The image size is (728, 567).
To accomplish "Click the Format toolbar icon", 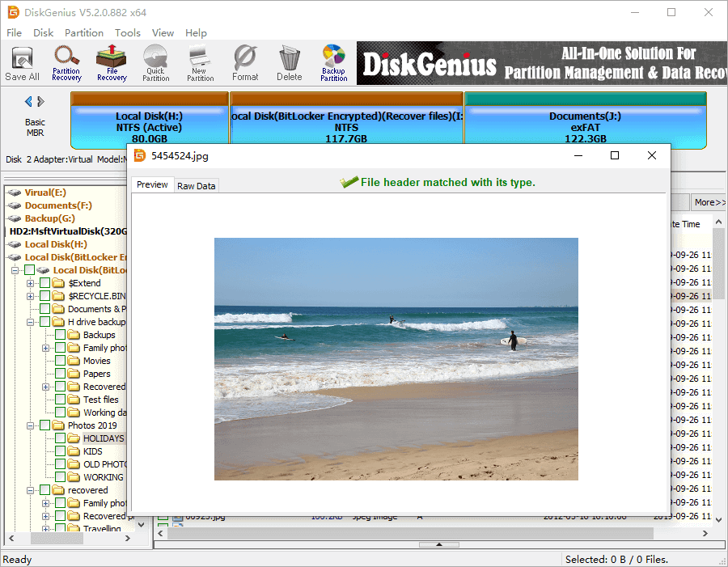I will [245, 63].
